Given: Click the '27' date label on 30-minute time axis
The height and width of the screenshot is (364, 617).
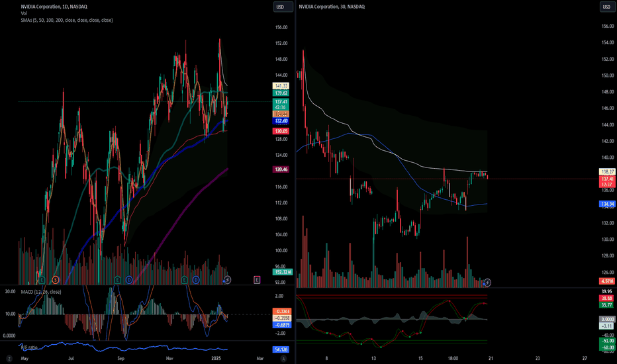Looking at the screenshot, I should point(585,359).
